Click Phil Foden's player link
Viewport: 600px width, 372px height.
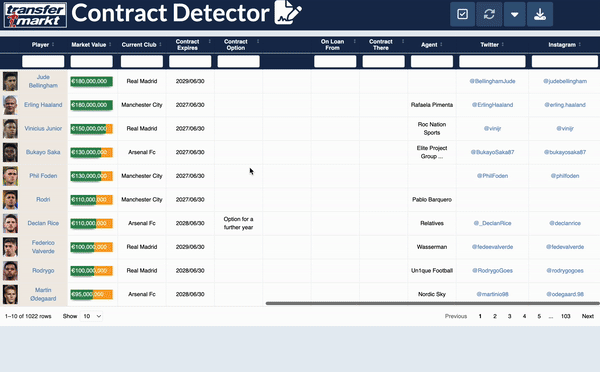point(43,176)
